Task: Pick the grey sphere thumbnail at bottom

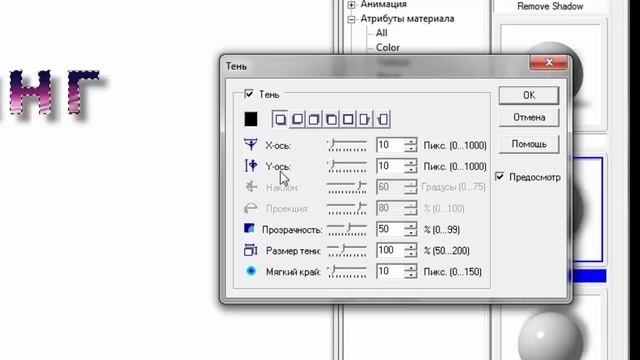Action: coord(550,335)
